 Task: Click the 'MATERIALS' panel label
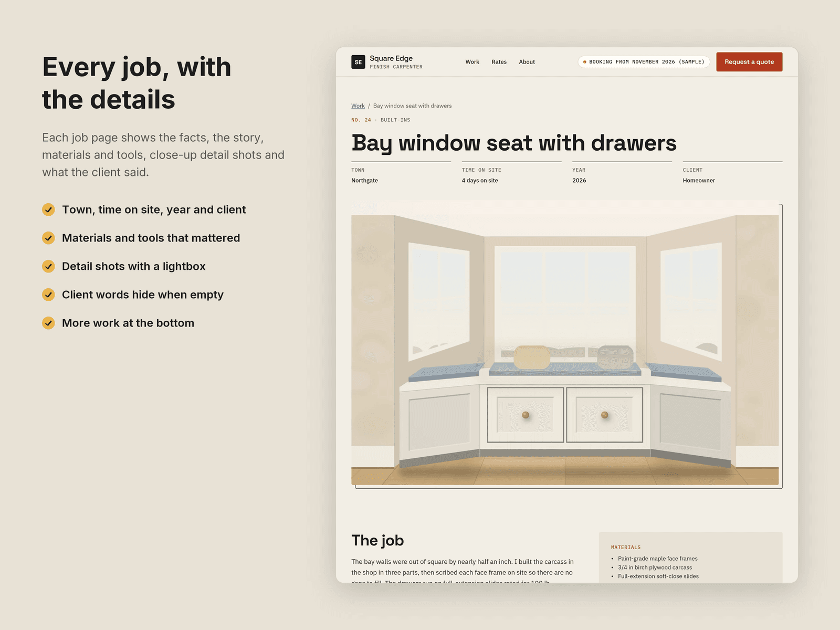click(626, 548)
